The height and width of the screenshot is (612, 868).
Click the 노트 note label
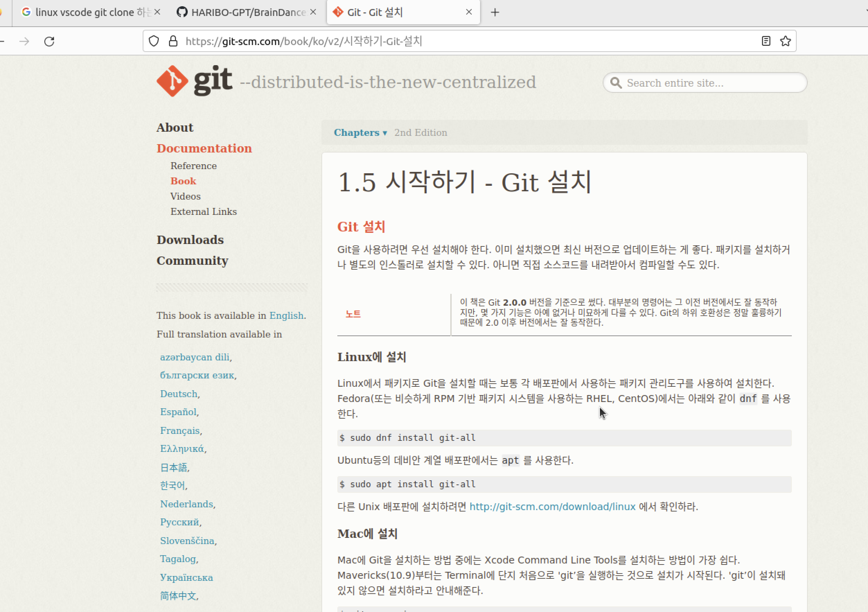(x=353, y=314)
